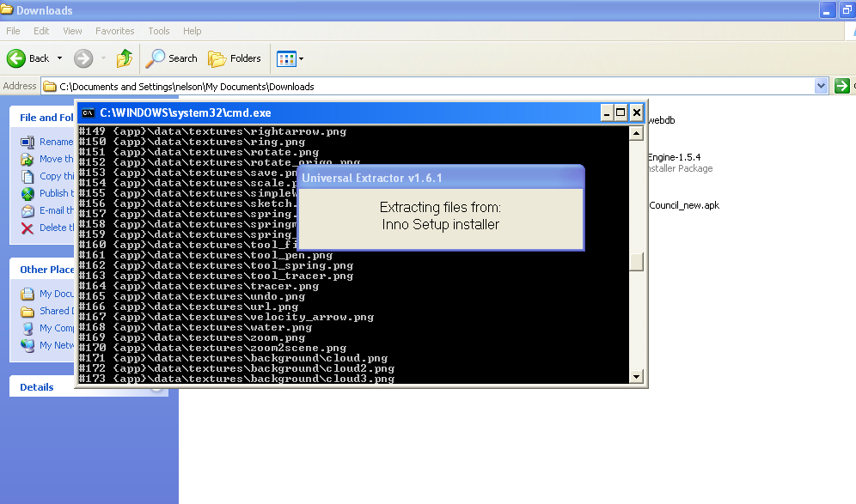Open the Tools menu
This screenshot has height=504, width=856.
(159, 31)
